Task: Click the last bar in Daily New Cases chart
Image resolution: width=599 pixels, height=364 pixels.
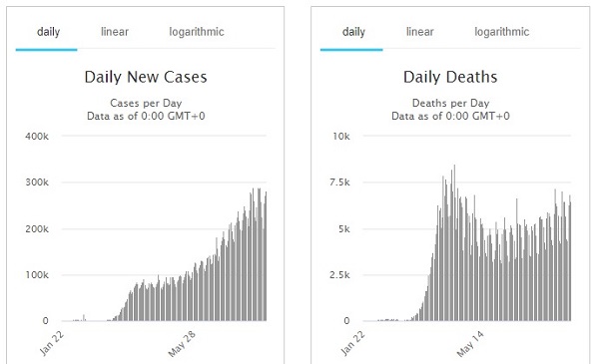Action: click(x=266, y=256)
